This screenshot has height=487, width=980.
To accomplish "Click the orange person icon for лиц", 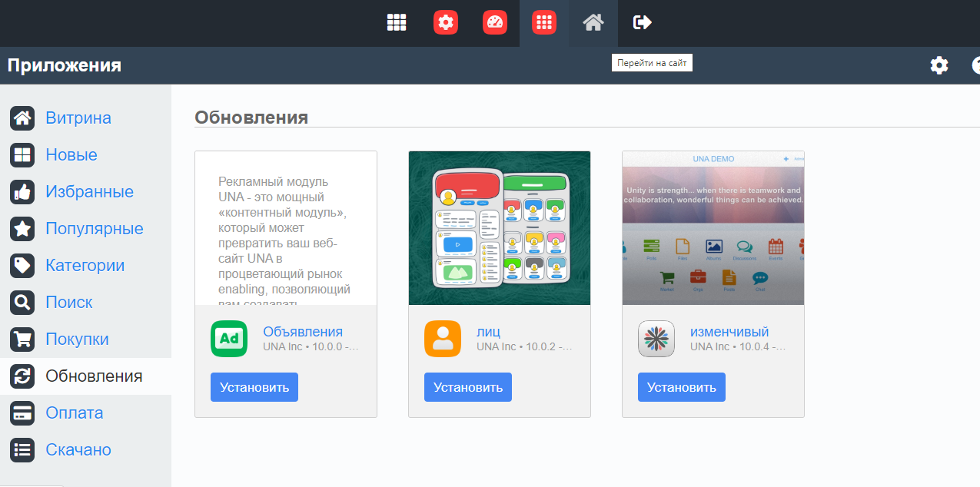I will [x=443, y=339].
